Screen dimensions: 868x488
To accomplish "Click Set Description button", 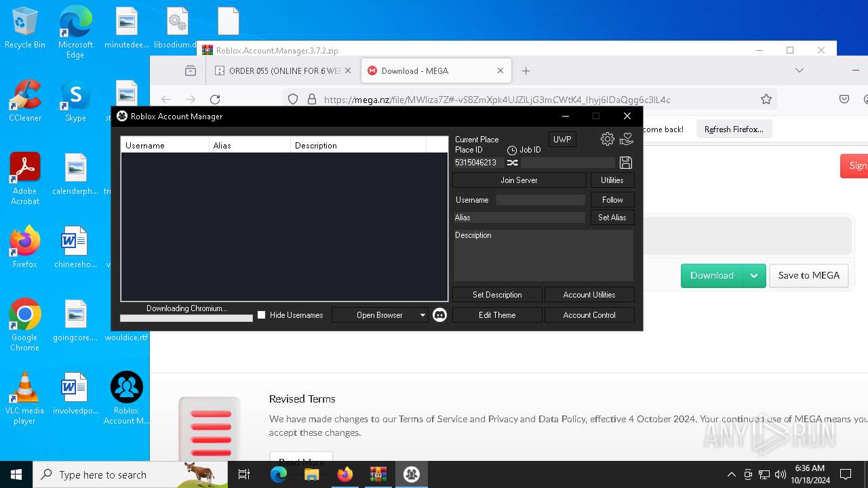I will pos(497,295).
